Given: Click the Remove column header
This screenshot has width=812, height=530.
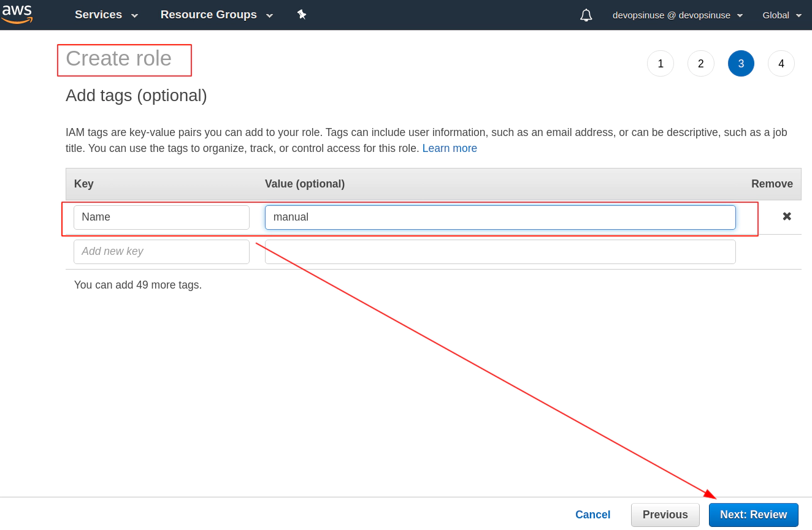Looking at the screenshot, I should [x=772, y=184].
